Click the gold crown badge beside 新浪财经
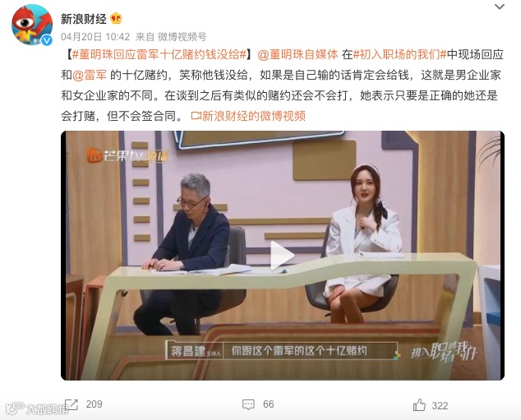This screenshot has height=420, width=521. click(116, 18)
